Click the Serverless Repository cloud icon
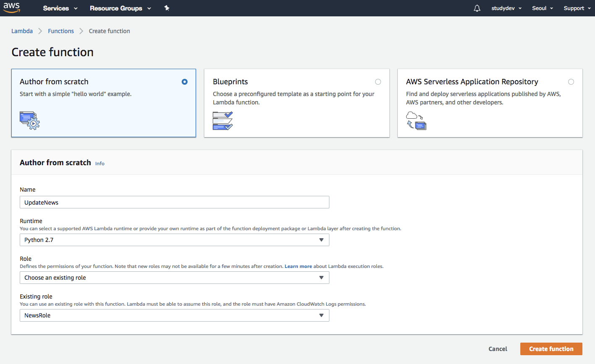 tap(416, 121)
